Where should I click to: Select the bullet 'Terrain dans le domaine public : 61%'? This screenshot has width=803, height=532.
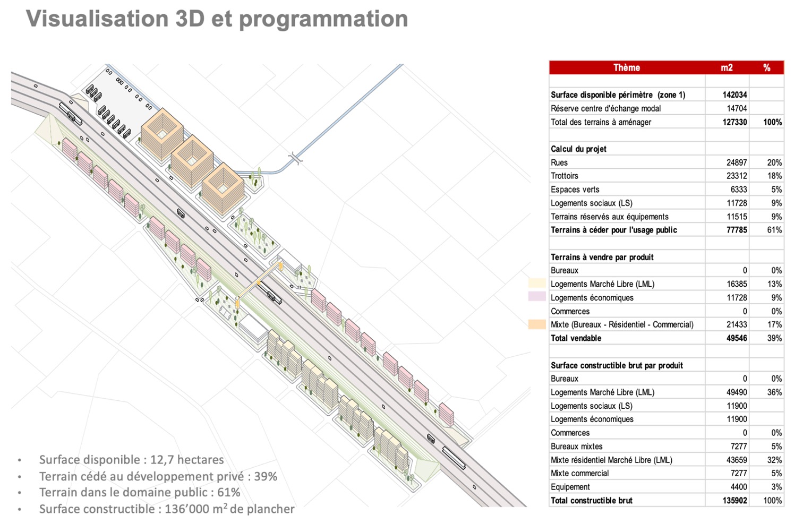[x=139, y=493]
